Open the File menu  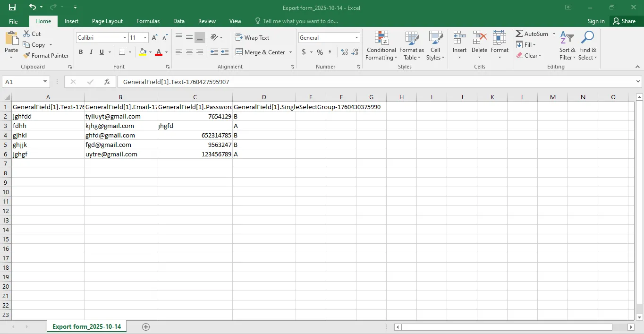[13, 21]
